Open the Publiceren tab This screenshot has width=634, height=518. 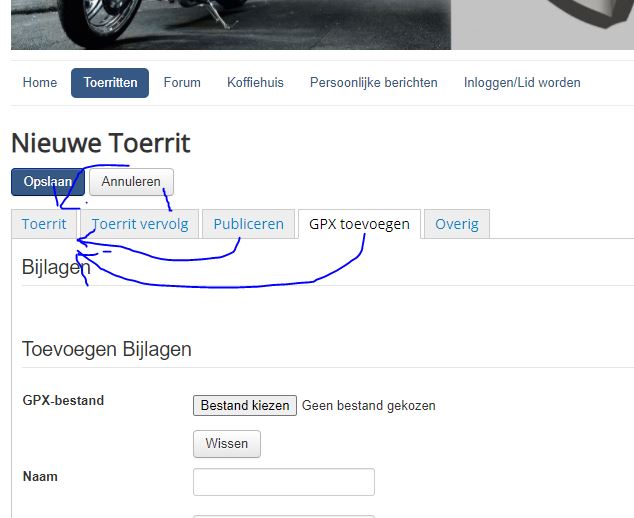[x=248, y=224]
